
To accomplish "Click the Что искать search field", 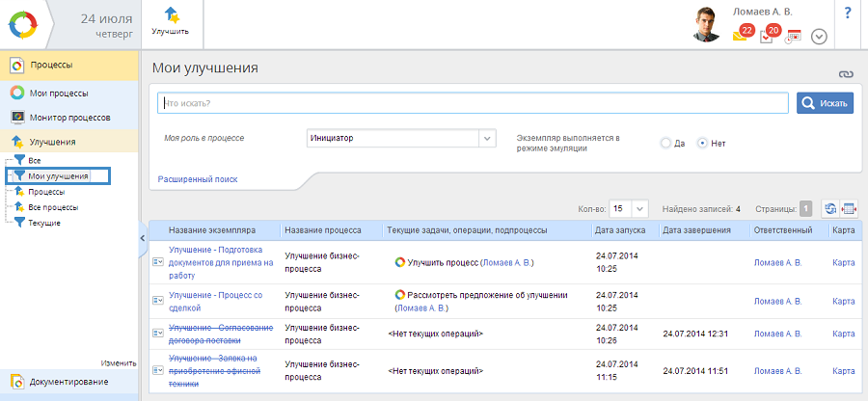I will (x=473, y=103).
